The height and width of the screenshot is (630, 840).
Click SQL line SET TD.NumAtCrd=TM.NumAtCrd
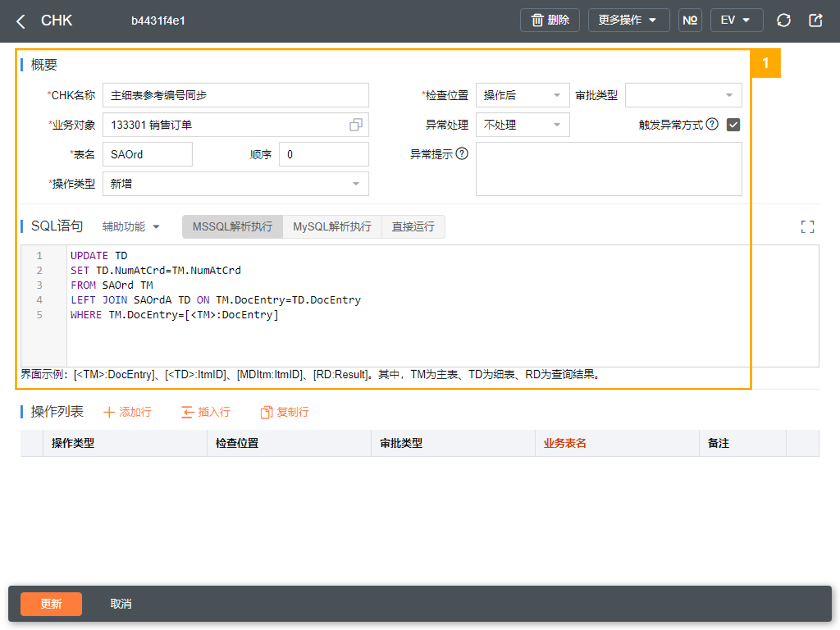point(156,270)
